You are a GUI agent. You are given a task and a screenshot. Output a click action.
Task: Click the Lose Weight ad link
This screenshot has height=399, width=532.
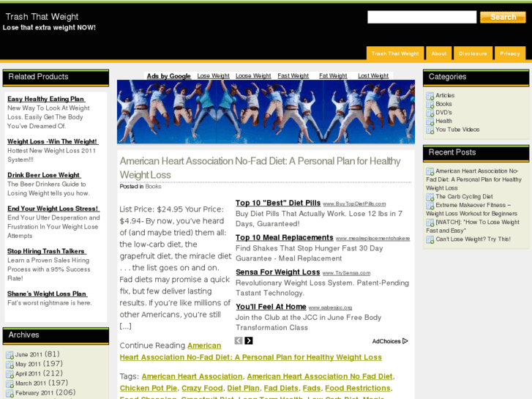click(x=214, y=75)
